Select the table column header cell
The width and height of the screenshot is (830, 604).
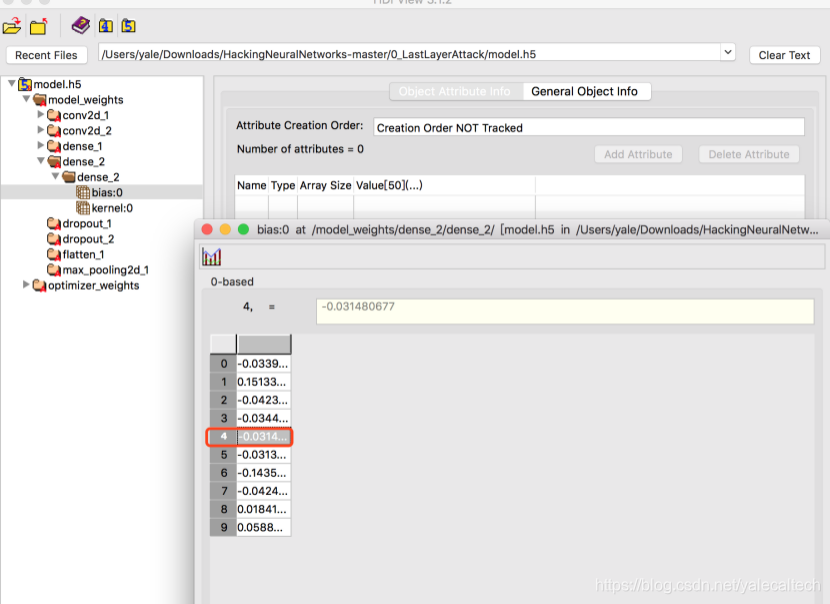coord(264,345)
